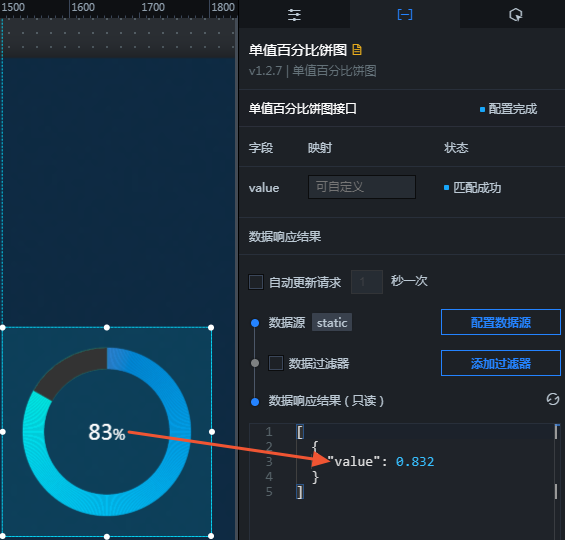
Task: Click line 3 value in JSON editor
Action: click(415, 461)
